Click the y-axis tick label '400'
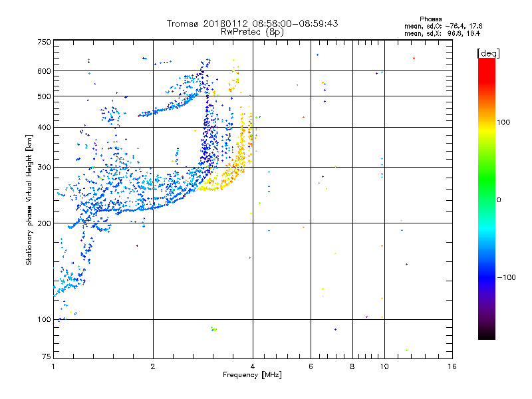 point(44,128)
